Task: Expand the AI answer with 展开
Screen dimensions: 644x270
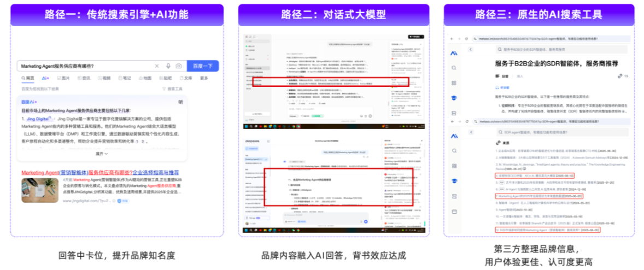Action: point(101,154)
